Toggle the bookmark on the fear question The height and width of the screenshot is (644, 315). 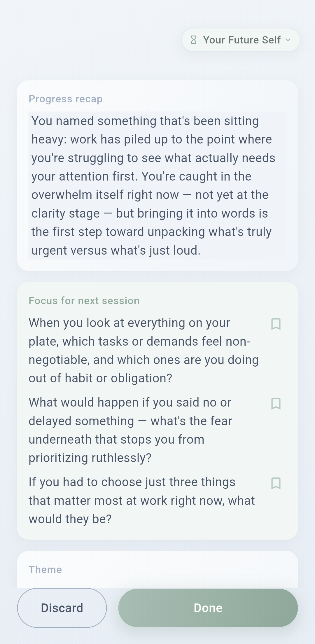(x=276, y=404)
